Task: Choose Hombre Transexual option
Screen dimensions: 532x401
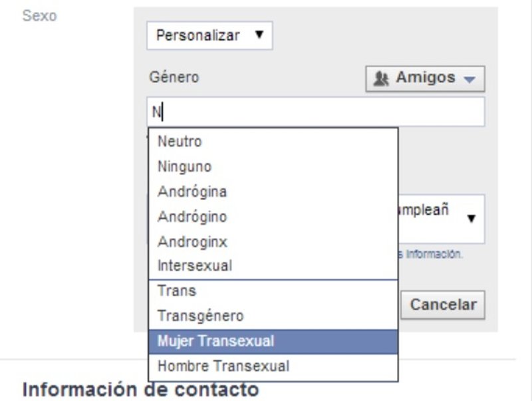Action: pos(223,366)
